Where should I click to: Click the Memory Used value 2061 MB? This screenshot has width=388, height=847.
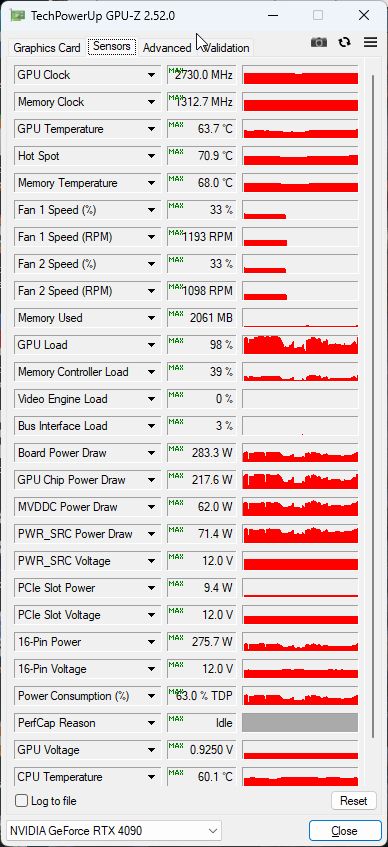pos(202,318)
